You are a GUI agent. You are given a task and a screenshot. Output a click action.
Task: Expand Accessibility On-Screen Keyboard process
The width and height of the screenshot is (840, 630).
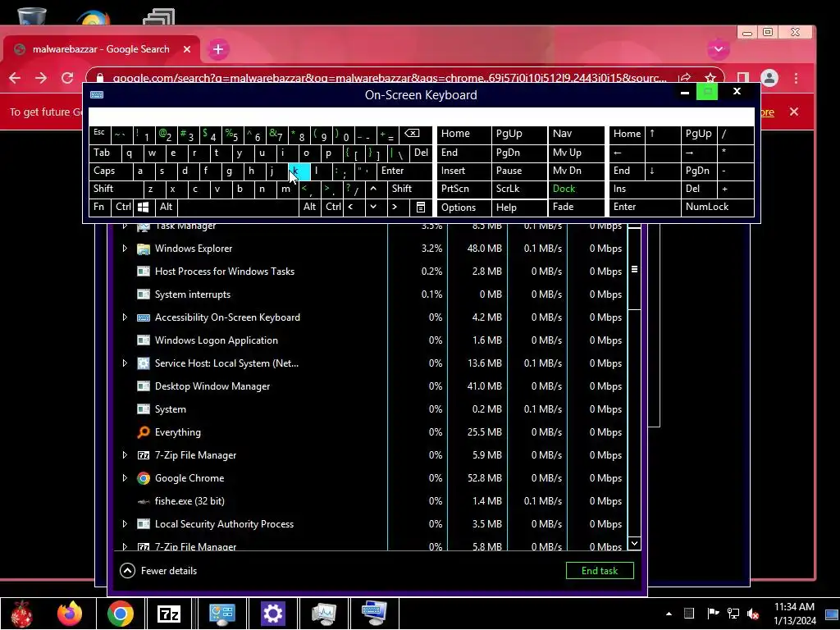tap(125, 317)
